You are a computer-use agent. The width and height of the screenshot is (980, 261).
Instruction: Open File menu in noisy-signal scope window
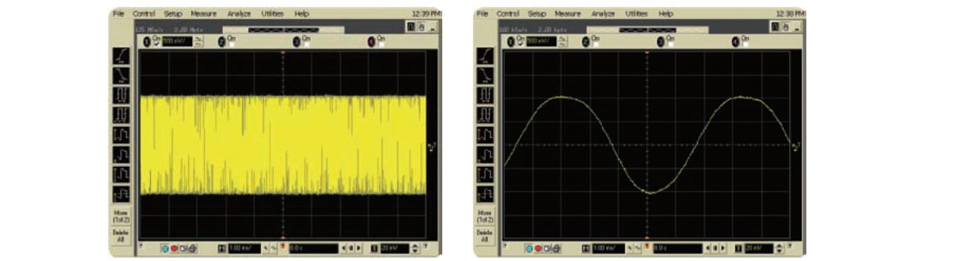click(118, 13)
